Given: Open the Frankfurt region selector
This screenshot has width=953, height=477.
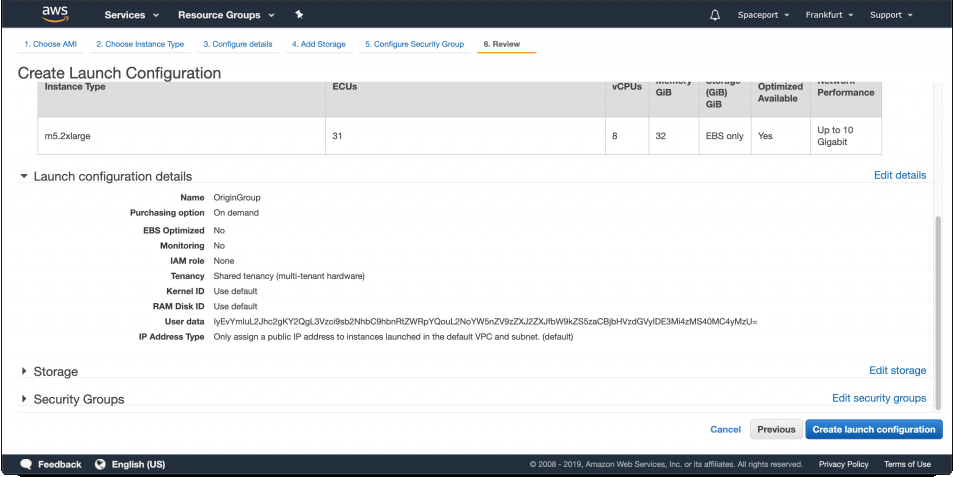Looking at the screenshot, I should click(x=830, y=15).
